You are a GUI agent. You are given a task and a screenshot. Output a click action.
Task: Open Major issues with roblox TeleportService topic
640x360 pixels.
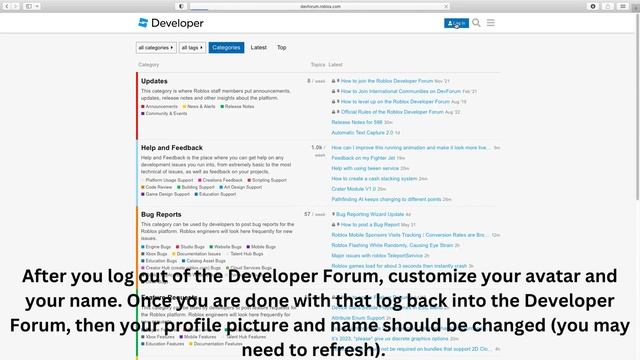coord(377,256)
